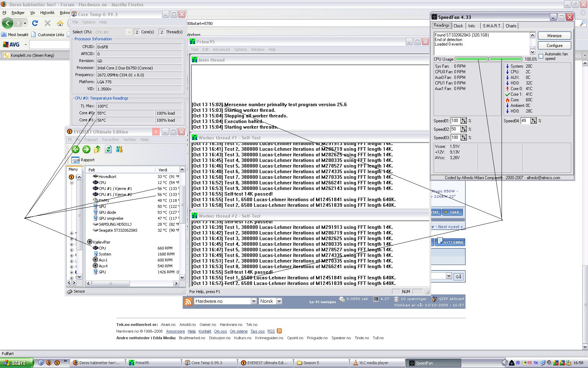The width and height of the screenshot is (588, 368).
Task: Click AVG toolbar logo
Action: pyautogui.click(x=12, y=45)
